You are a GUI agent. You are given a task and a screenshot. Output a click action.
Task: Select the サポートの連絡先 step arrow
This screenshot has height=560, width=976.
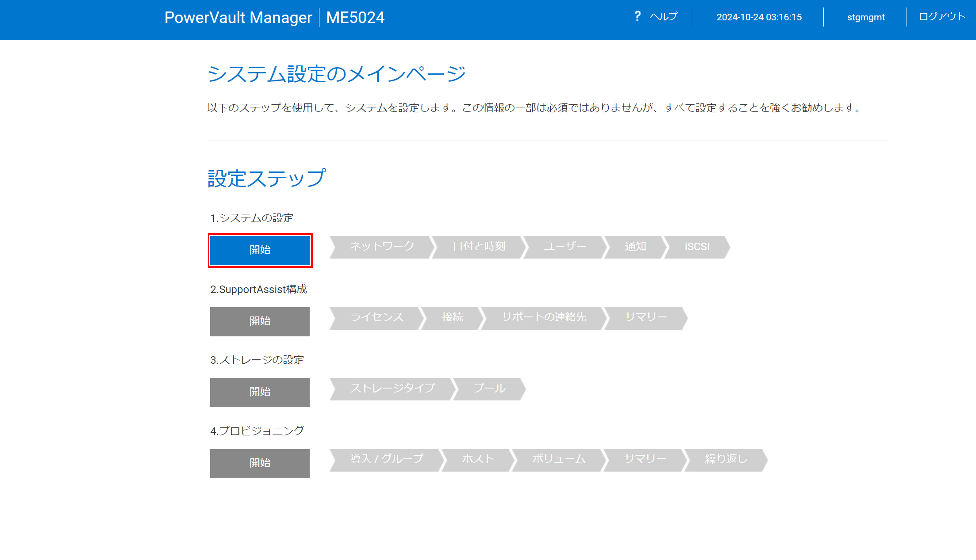543,318
